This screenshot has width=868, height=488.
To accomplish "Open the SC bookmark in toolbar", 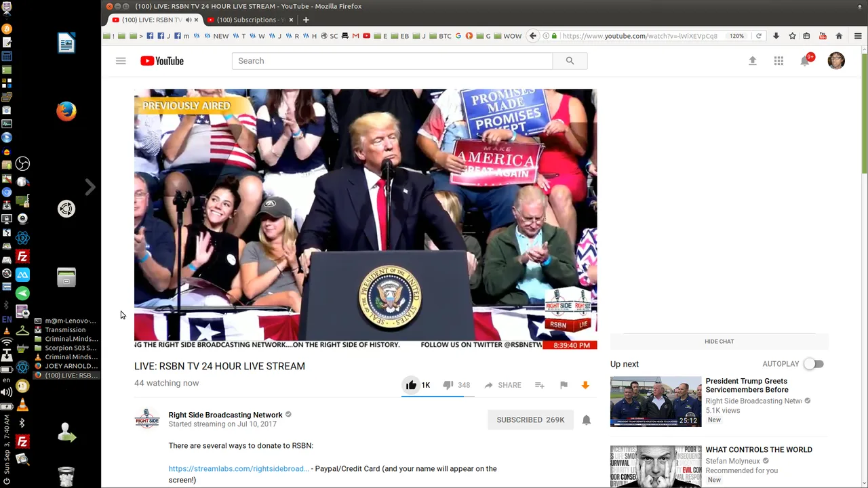I will coord(329,36).
